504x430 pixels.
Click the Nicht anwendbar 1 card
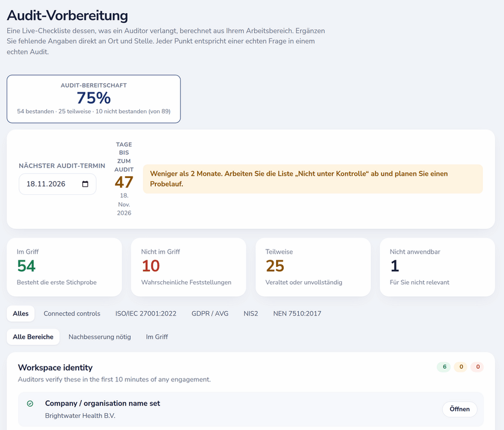tap(437, 267)
